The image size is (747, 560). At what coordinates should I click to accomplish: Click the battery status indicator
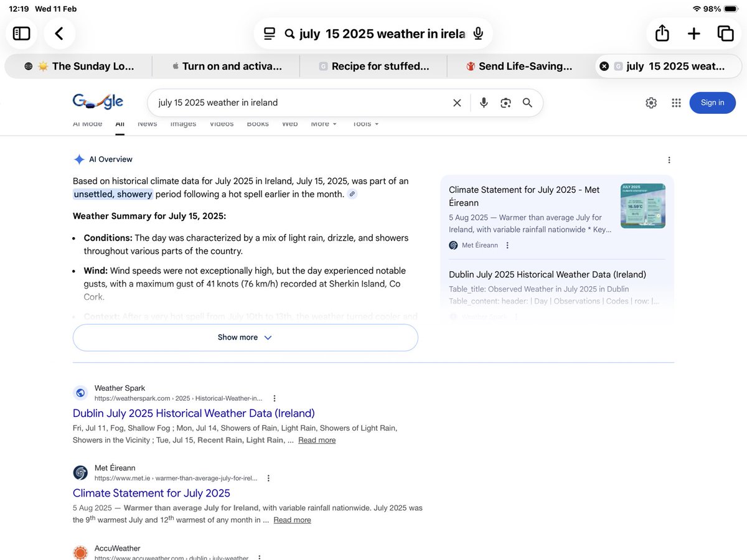pos(730,9)
